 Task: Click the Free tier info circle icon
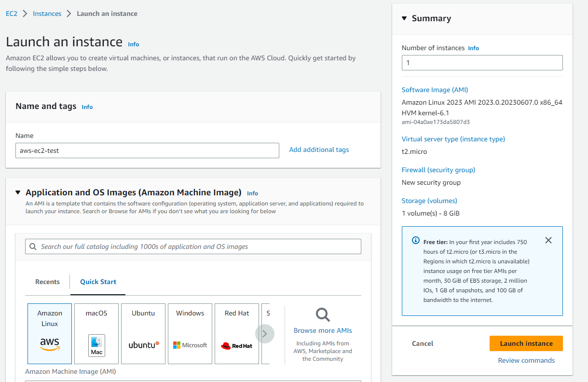(x=416, y=240)
